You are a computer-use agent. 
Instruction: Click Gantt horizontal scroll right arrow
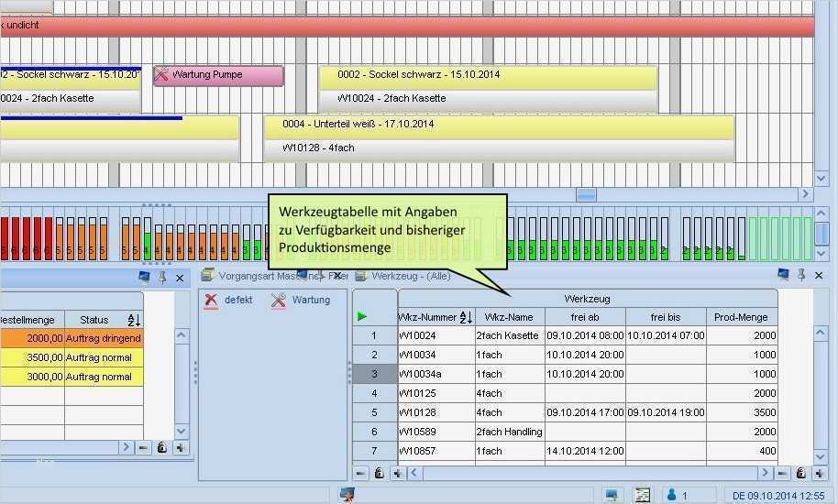[805, 194]
